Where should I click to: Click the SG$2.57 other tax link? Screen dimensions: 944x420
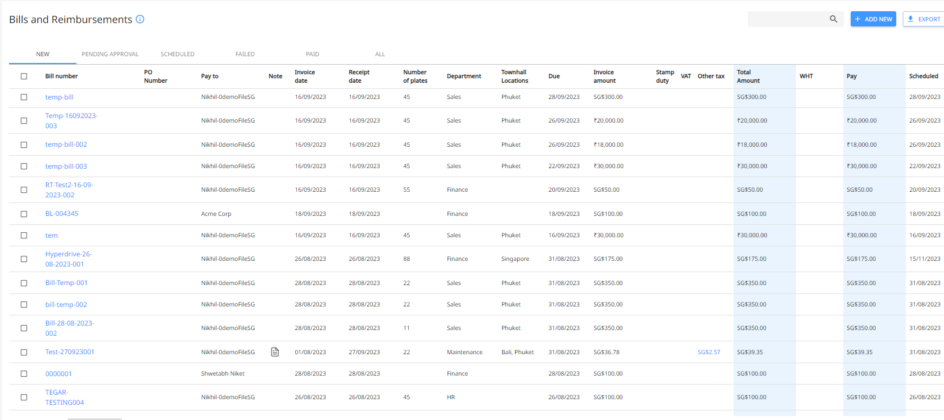point(709,352)
